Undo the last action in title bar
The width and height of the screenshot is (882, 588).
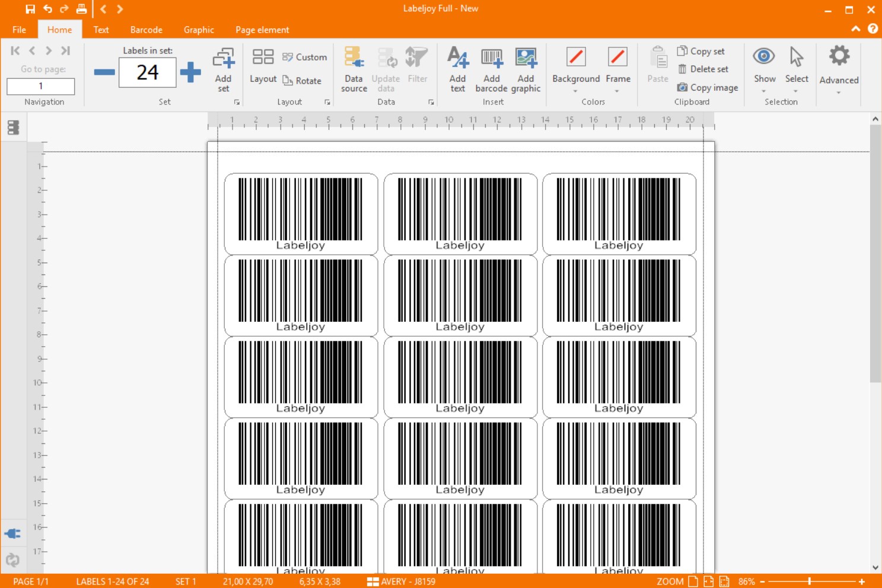(x=47, y=9)
